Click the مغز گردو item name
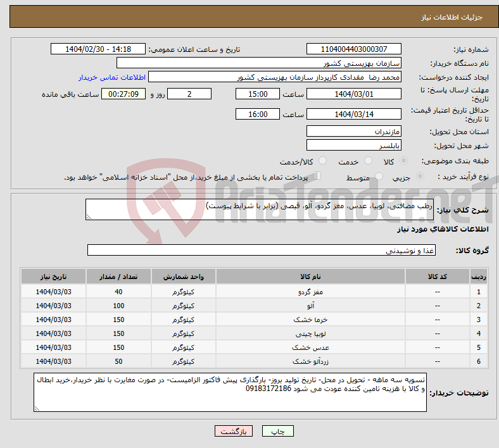The height and width of the screenshot is (448, 499). tap(310, 292)
